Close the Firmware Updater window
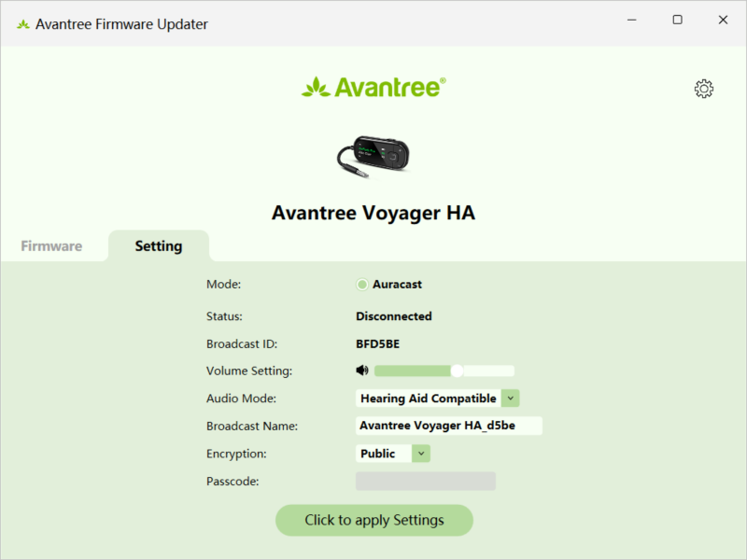The height and width of the screenshot is (560, 747). 723,20
